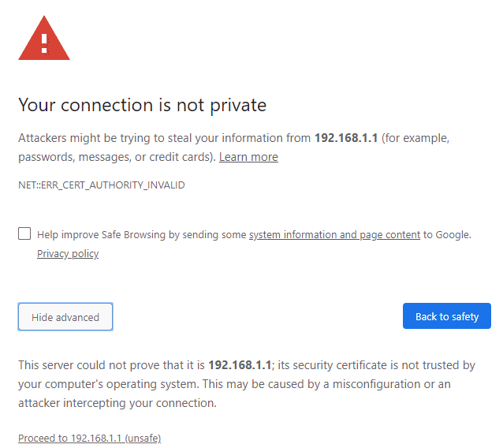The image size is (503, 448).
Task: Click the white exclamation mark in the triangle
Action: coord(45,43)
